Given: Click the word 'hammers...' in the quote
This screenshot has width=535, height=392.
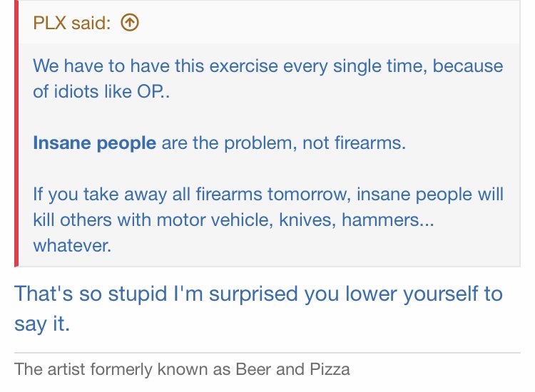Looking at the screenshot, I should pyautogui.click(x=388, y=220).
